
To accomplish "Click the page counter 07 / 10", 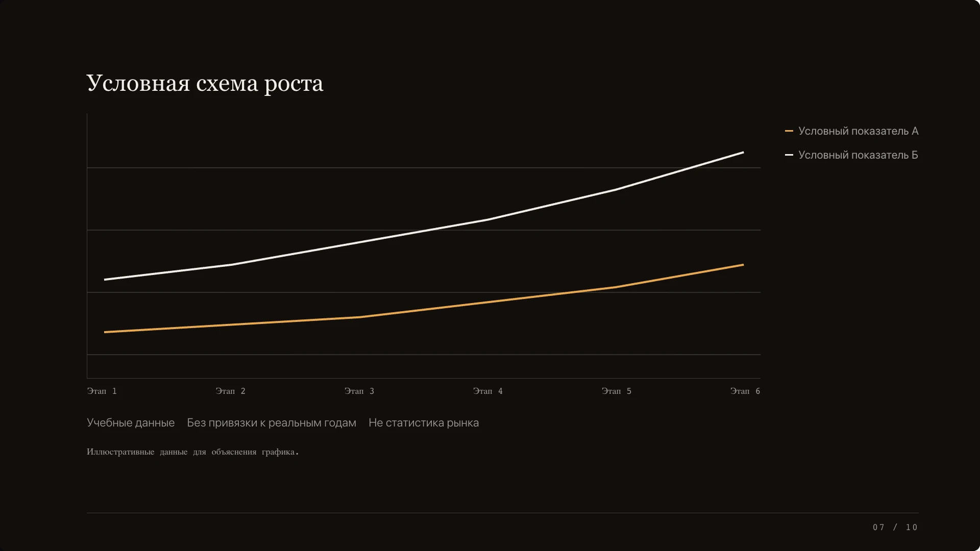I will pos(895,528).
